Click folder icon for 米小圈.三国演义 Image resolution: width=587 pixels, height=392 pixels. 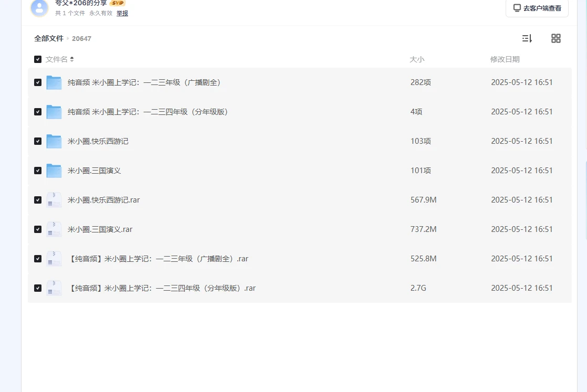coord(54,171)
